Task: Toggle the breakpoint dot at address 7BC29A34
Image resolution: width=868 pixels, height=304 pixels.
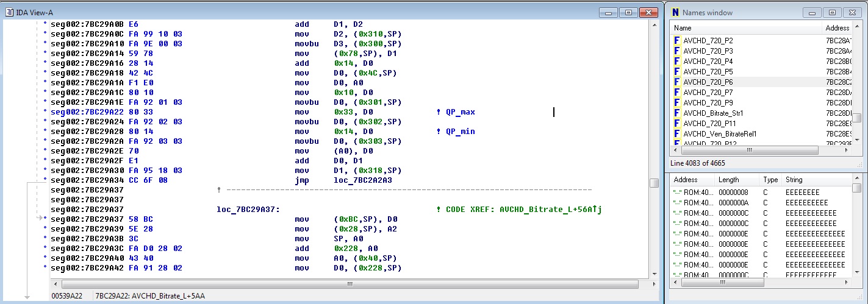Action: pos(46,180)
